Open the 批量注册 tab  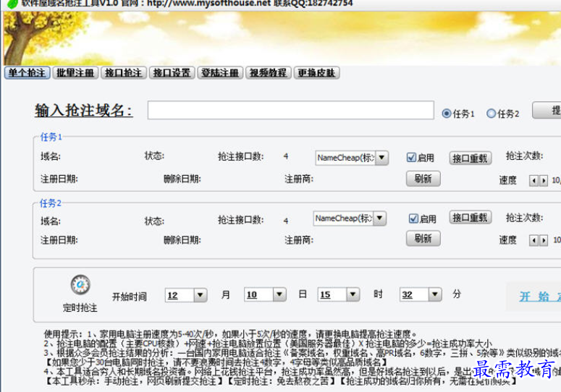point(75,73)
